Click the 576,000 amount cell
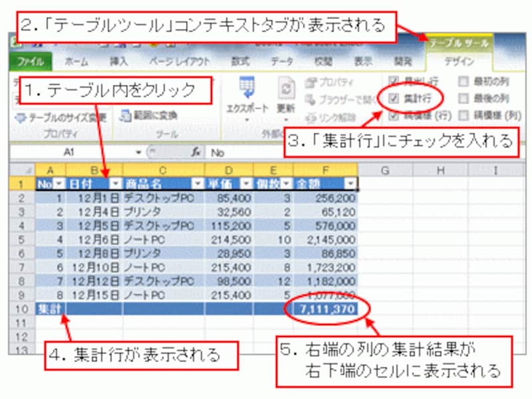 pos(325,225)
